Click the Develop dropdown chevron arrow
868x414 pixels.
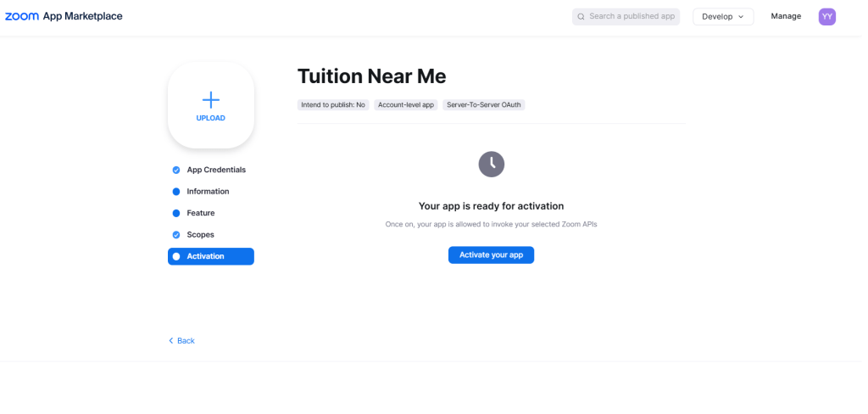point(741,17)
